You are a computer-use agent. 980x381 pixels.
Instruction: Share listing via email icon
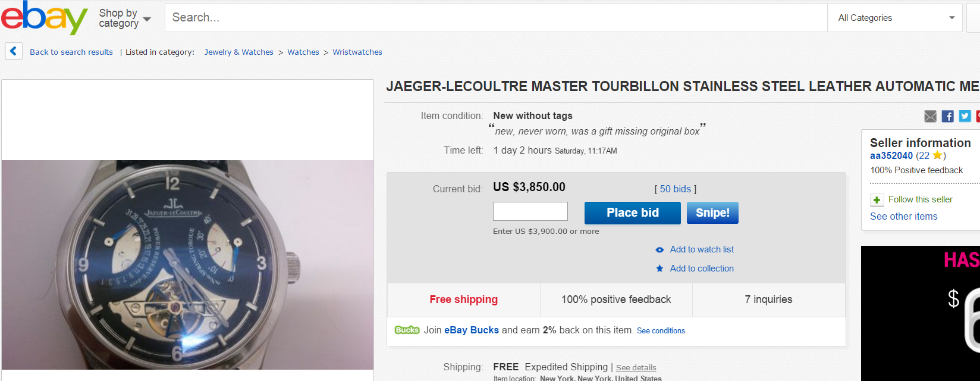tap(931, 116)
